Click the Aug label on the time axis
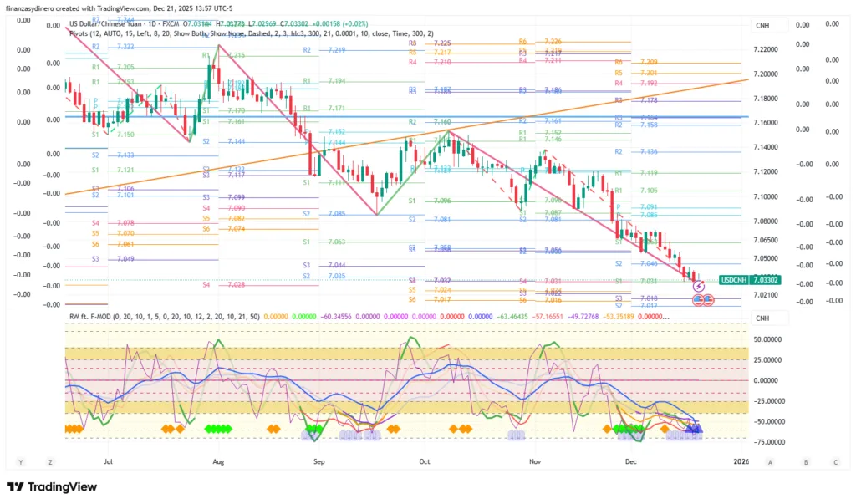This screenshot has width=856, height=504. click(x=218, y=461)
